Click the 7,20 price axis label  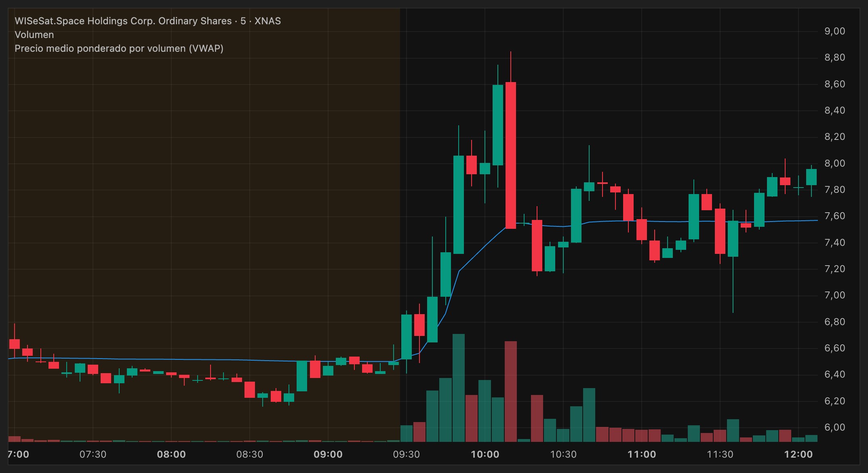tap(834, 269)
